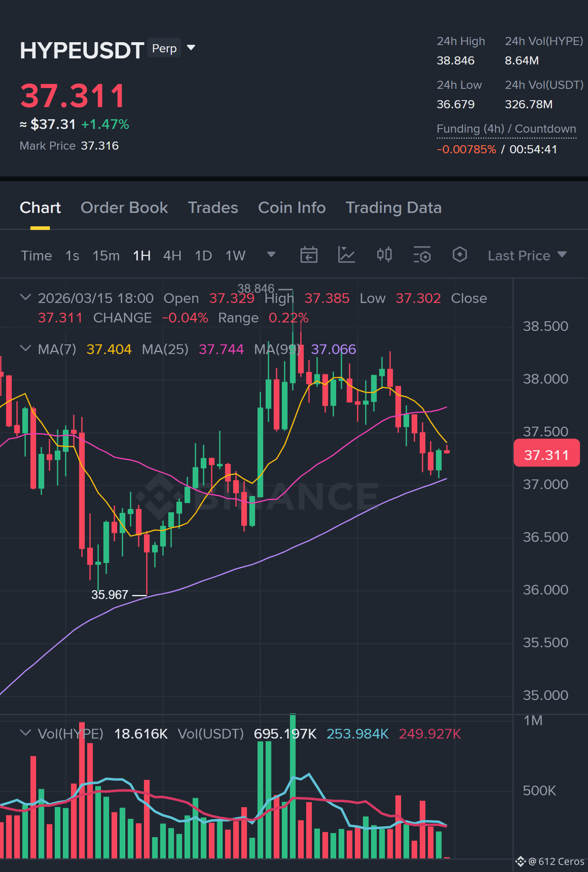This screenshot has height=872, width=588.
Task: Select the 1W timeframe
Action: coord(235,256)
